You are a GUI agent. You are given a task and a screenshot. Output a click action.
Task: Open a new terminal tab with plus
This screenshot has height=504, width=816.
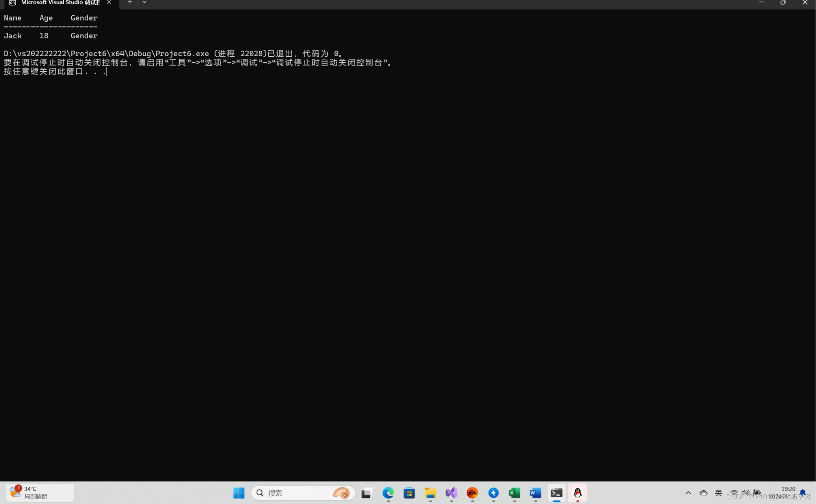(x=130, y=2)
